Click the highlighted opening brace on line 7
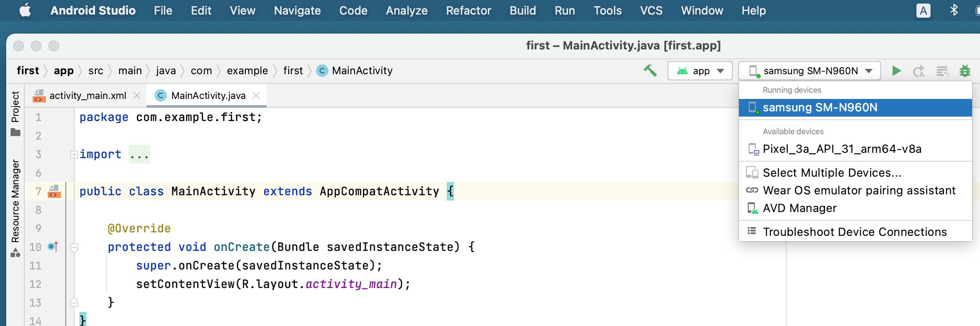Screen dimensions: 980x326 pos(450,191)
